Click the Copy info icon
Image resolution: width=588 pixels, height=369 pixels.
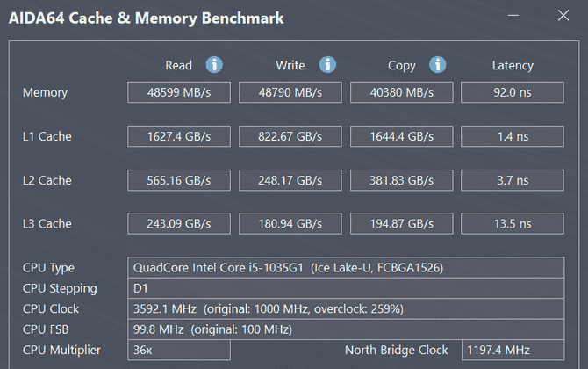pos(437,65)
